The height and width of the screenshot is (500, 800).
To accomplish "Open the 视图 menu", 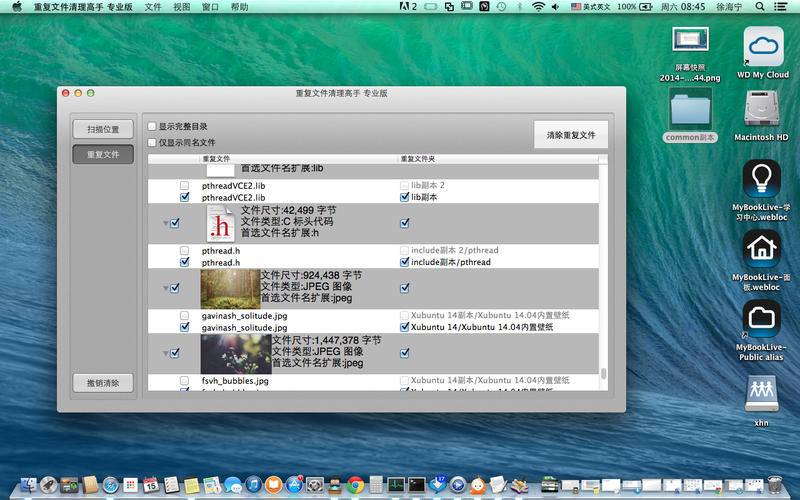I will click(x=181, y=7).
